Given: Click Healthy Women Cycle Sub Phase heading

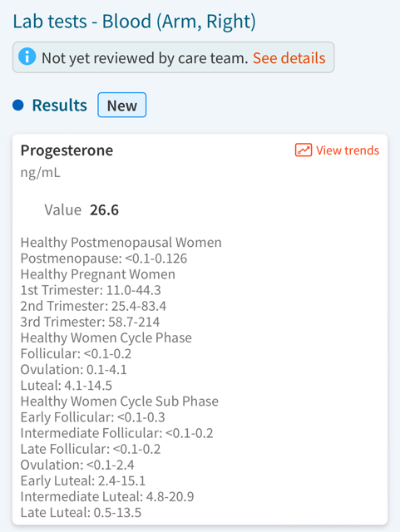Looking at the screenshot, I should (x=120, y=401).
